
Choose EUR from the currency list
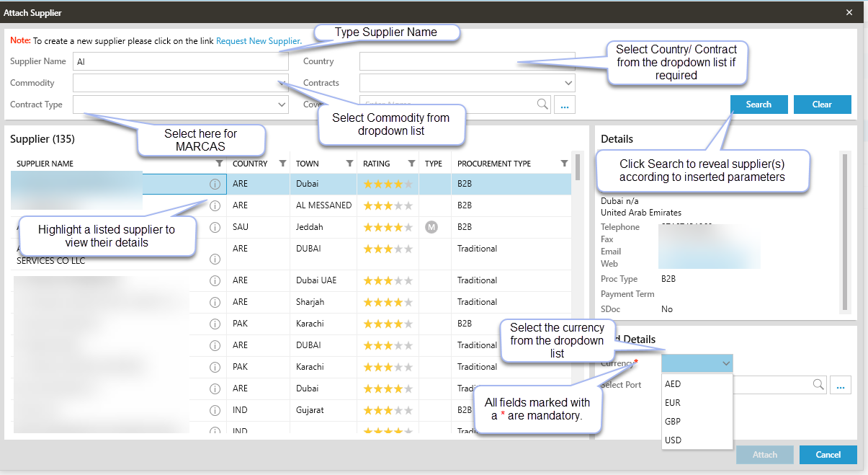pos(673,403)
